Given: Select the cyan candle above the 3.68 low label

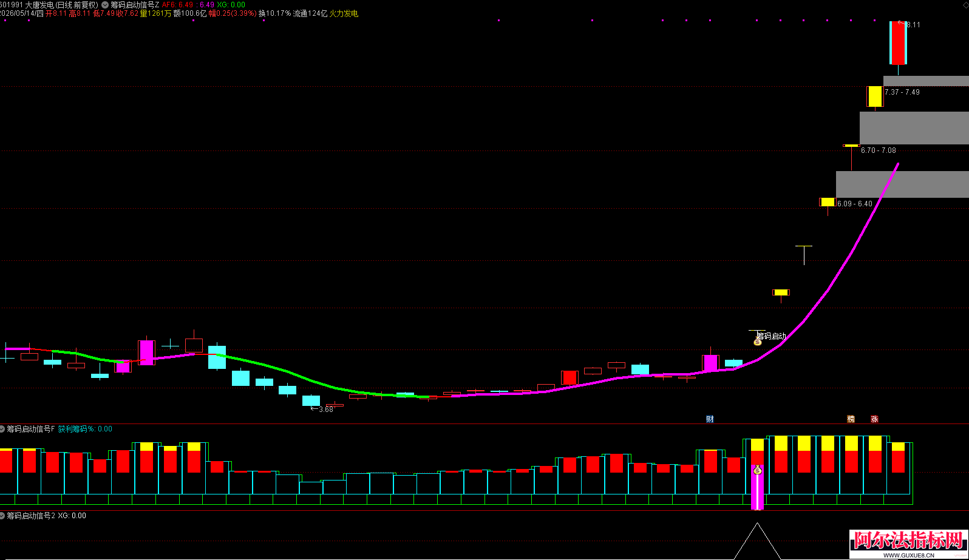Looking at the screenshot, I should click(x=311, y=400).
